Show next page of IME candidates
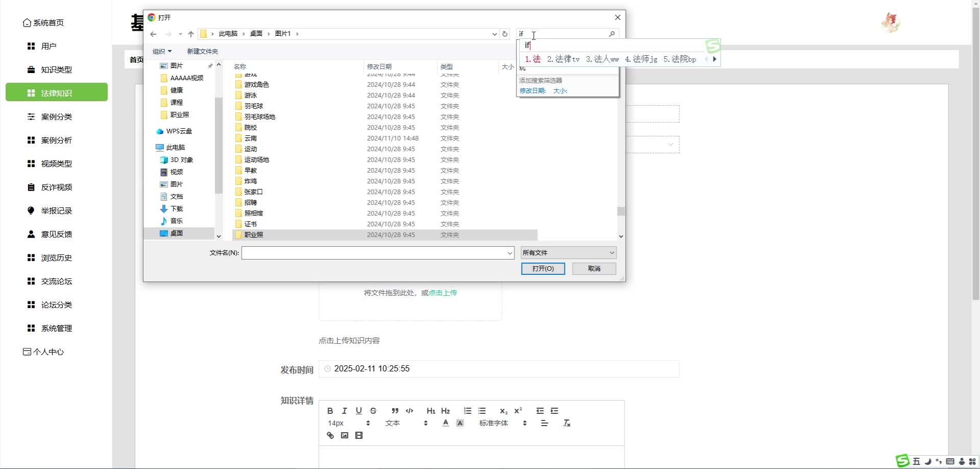The width and height of the screenshot is (980, 469). click(x=715, y=59)
